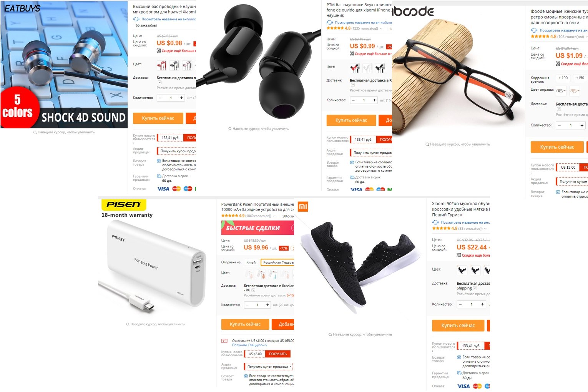Select the +100 vision correction option

pyautogui.click(x=563, y=78)
